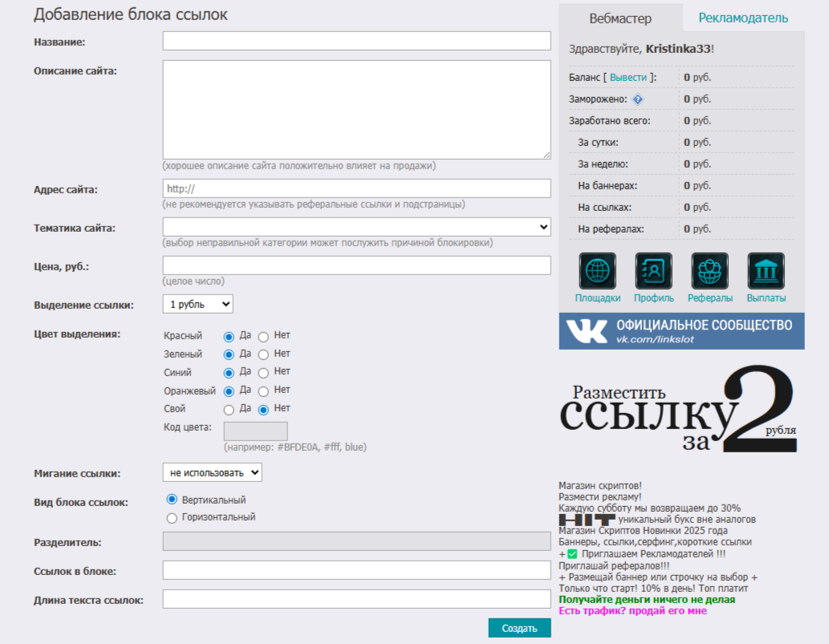Open green Получайте деньги ничего не делая link
This screenshot has height=644, width=829.
(x=647, y=600)
